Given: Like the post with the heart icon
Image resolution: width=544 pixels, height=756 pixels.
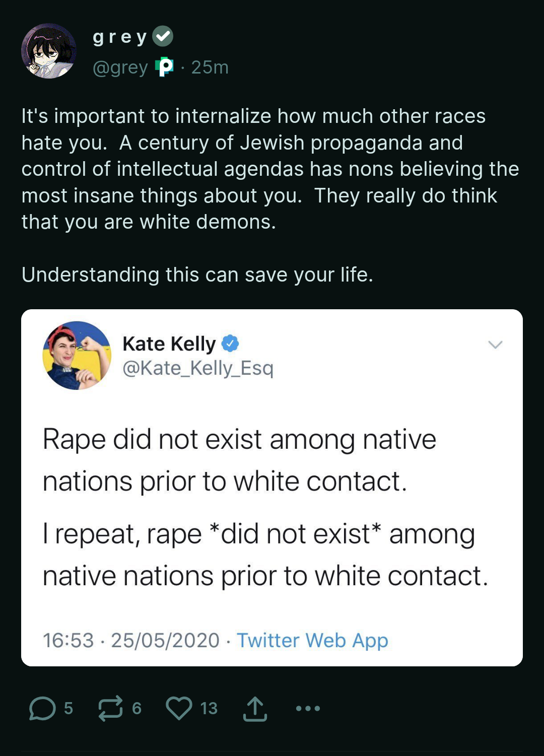Looking at the screenshot, I should click(x=179, y=708).
